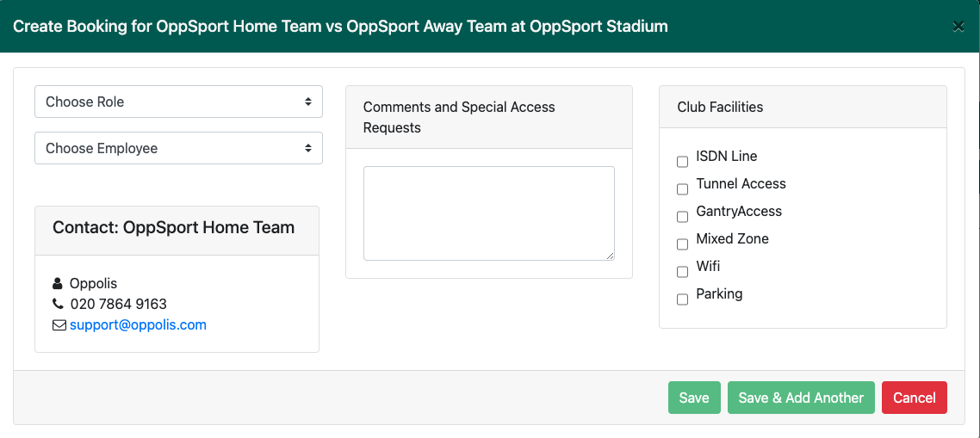Toggle the Mixed Zone checkbox

pos(683,244)
